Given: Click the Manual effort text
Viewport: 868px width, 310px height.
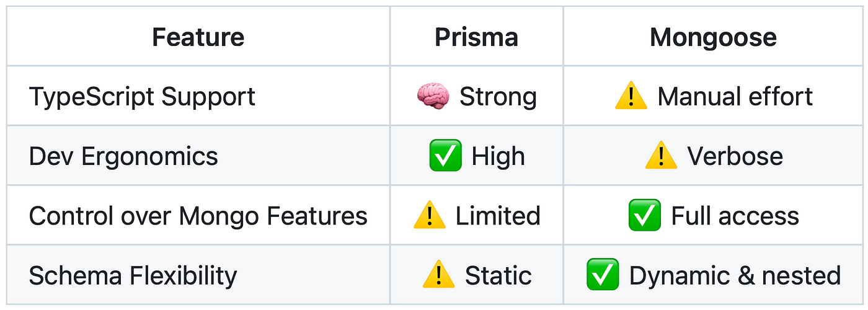Looking at the screenshot, I should click(x=735, y=97).
